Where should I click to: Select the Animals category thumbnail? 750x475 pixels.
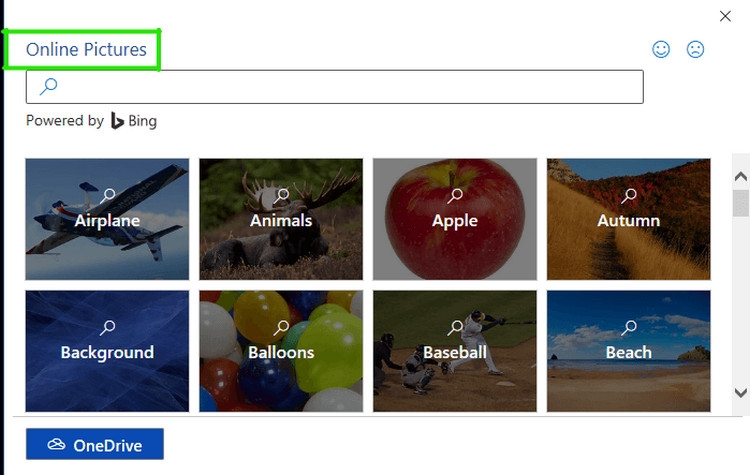coord(281,219)
